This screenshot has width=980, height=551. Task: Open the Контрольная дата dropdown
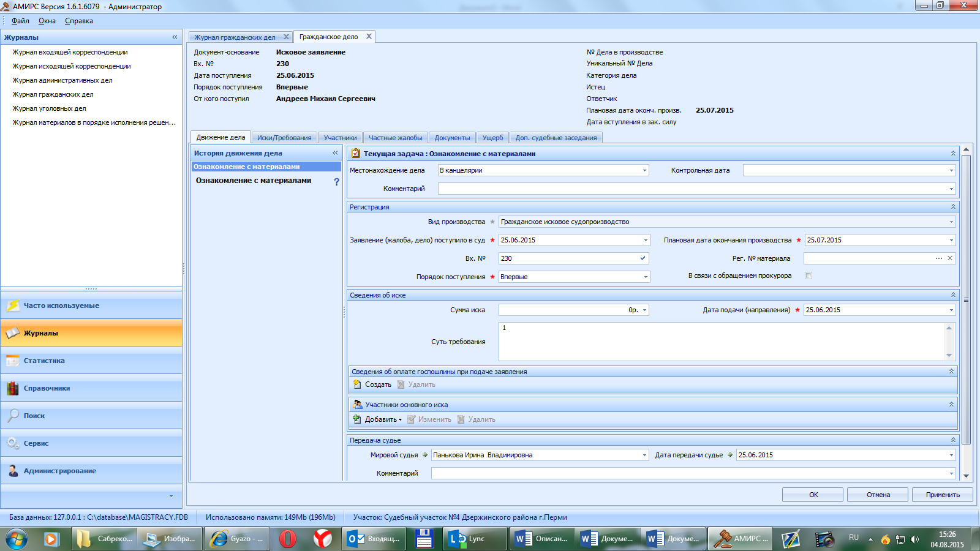click(951, 171)
